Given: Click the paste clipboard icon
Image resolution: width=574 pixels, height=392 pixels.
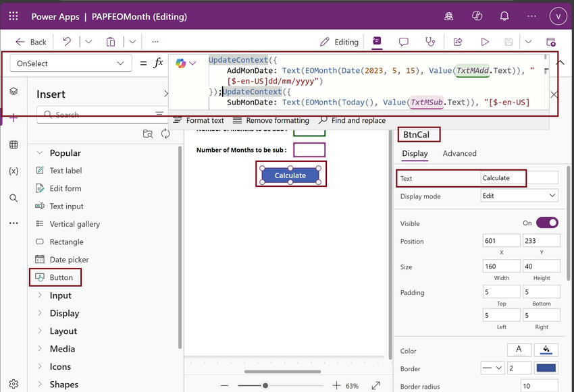Looking at the screenshot, I should coord(111,42).
